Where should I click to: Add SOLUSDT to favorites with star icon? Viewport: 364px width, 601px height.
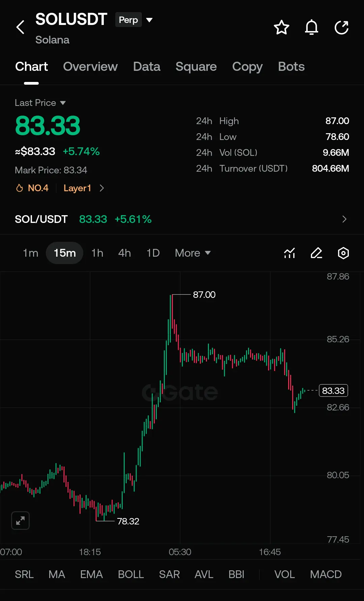pyautogui.click(x=281, y=27)
